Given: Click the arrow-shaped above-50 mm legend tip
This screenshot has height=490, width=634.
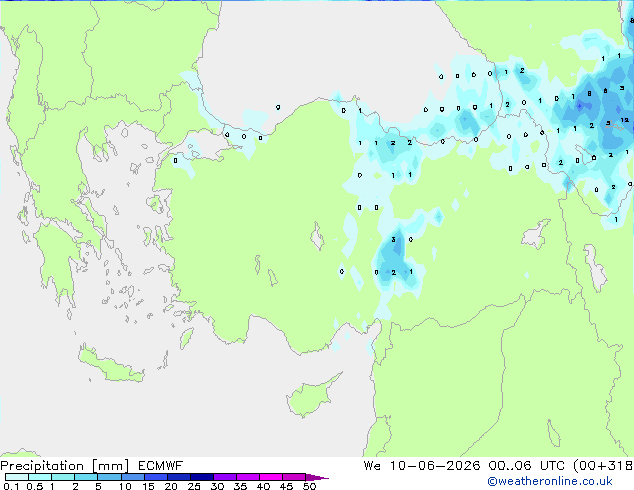Looking at the screenshot, I should click(317, 477).
